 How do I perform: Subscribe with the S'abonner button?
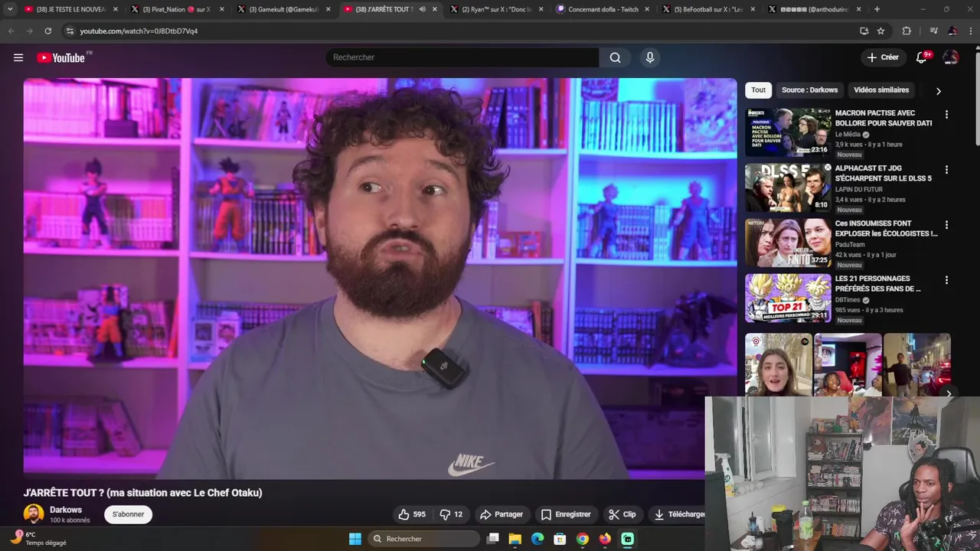point(128,514)
